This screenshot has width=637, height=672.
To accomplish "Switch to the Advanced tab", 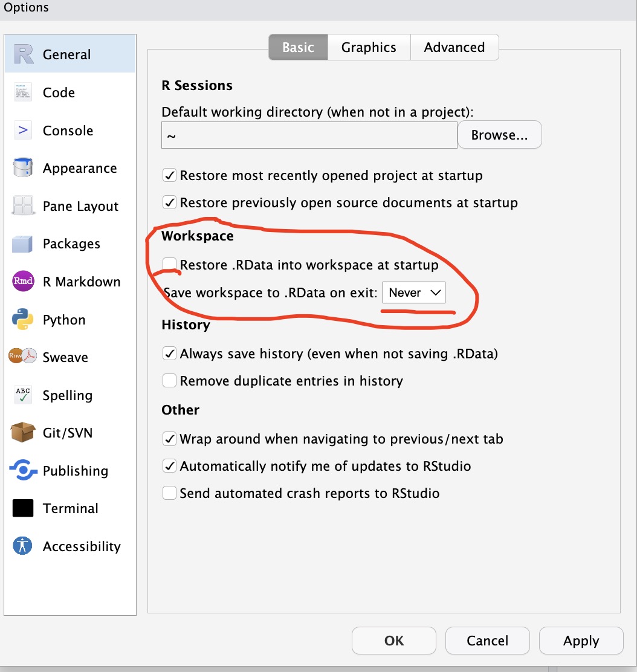I will 454,47.
